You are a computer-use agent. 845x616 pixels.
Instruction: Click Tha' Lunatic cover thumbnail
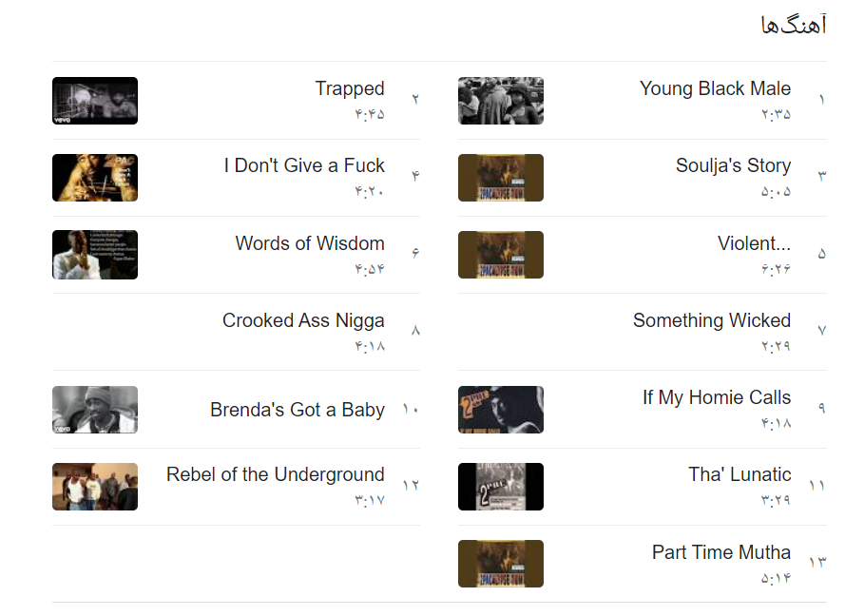pyautogui.click(x=500, y=487)
